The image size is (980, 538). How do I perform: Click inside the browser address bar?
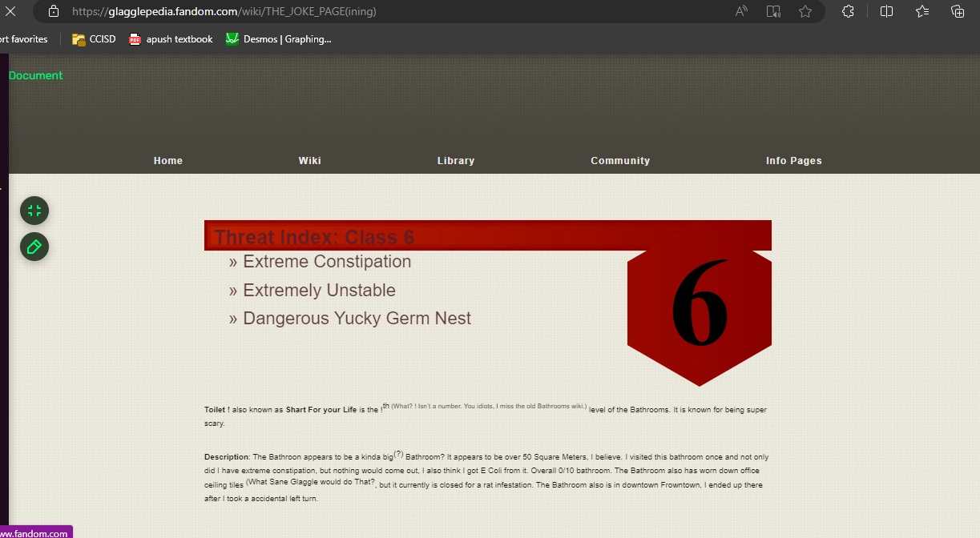321,11
